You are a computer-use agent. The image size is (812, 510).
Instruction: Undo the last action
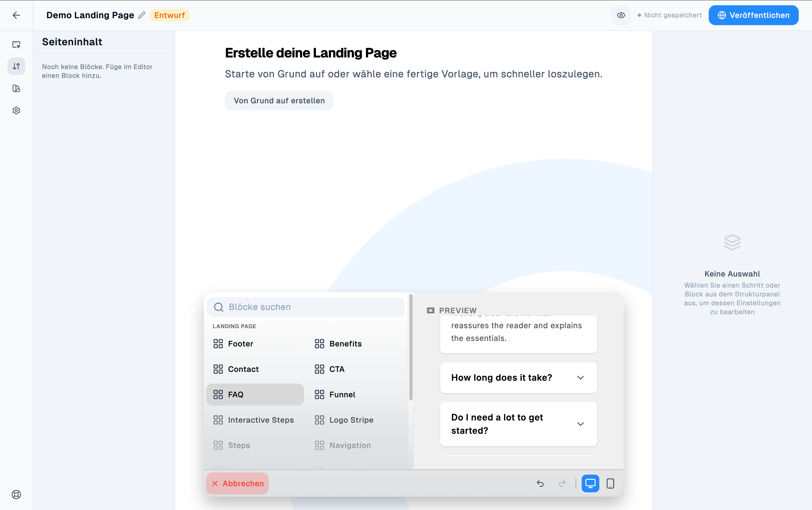540,484
